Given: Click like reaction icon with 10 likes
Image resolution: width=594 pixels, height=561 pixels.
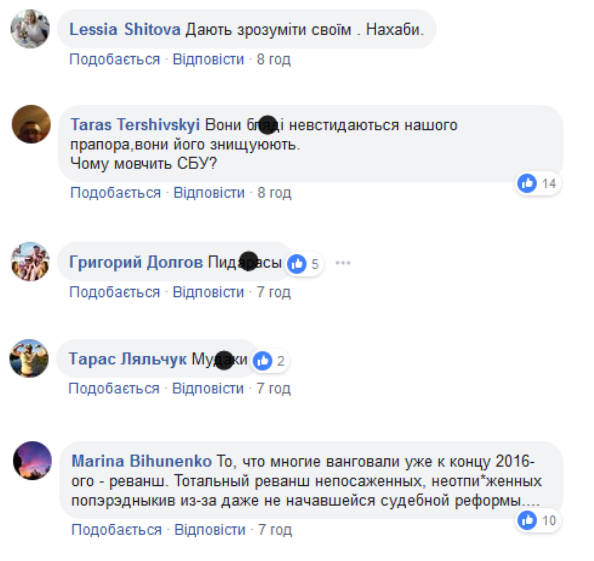Looking at the screenshot, I should [527, 520].
